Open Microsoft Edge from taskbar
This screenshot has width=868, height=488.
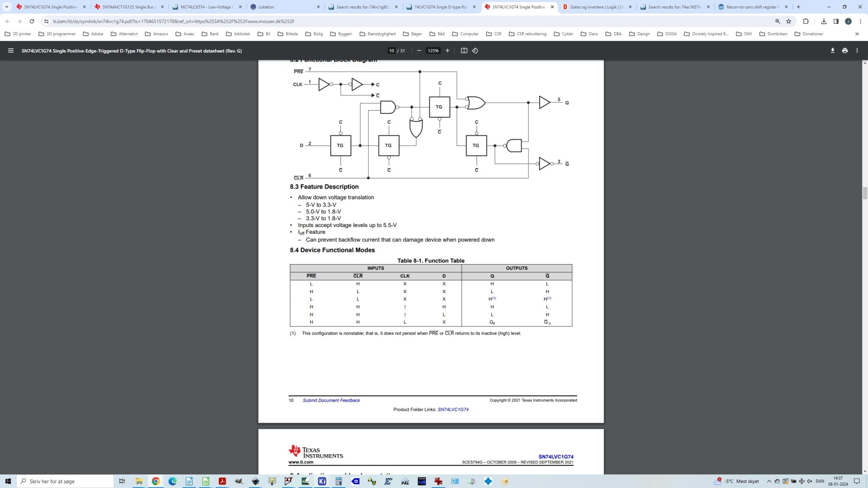(x=172, y=481)
